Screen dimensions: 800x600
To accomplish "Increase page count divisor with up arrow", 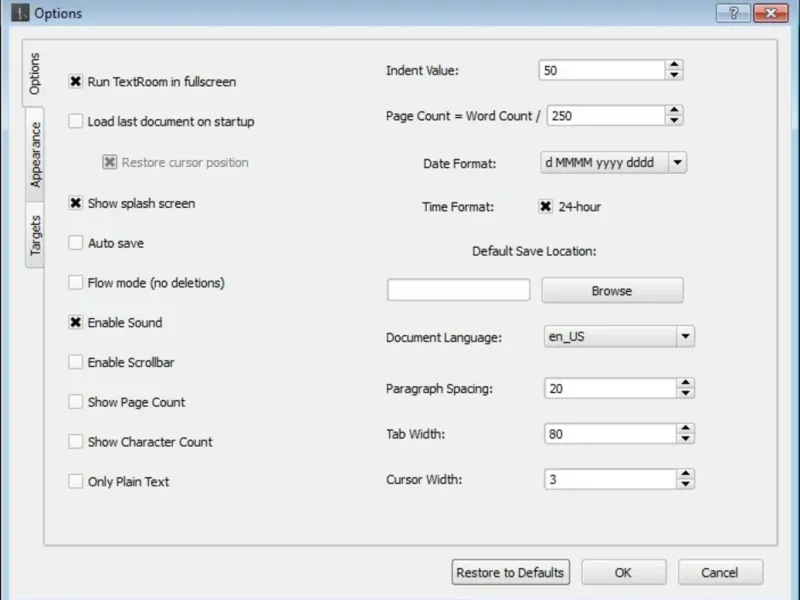I will tap(674, 110).
